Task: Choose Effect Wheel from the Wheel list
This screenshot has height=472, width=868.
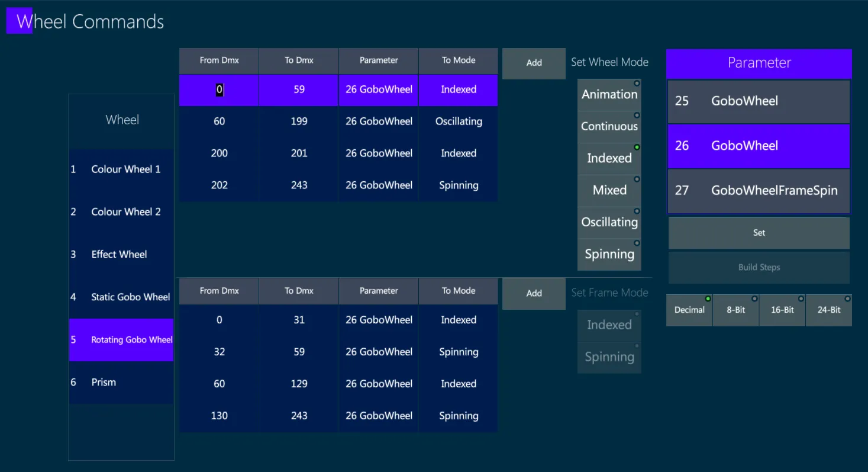Action: point(121,255)
